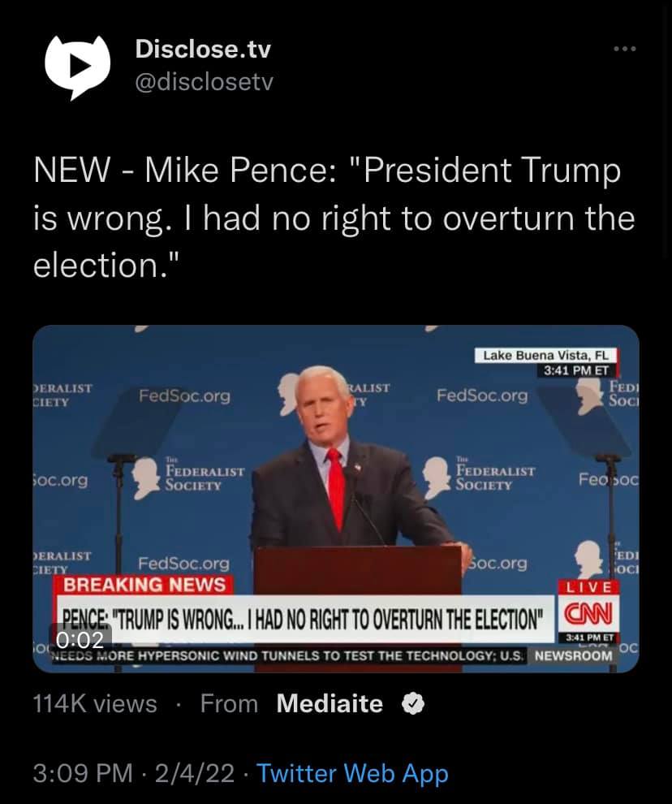Click the 3:09 PM tweet timestamp

pyautogui.click(x=83, y=773)
